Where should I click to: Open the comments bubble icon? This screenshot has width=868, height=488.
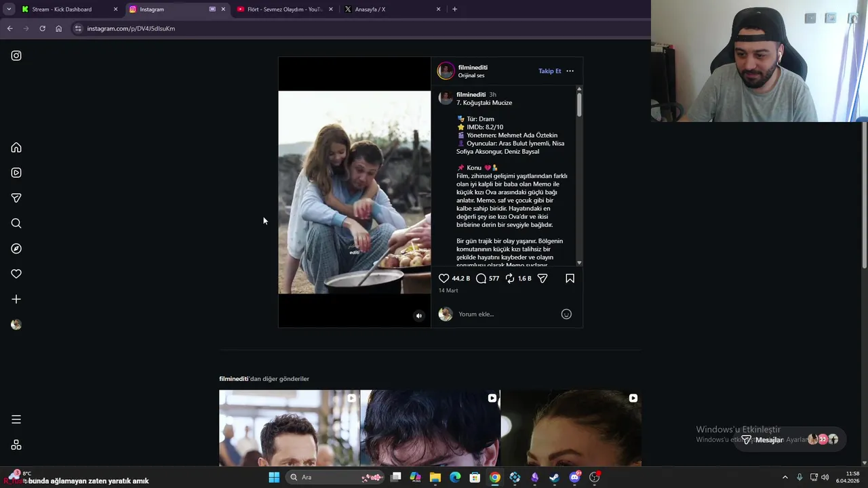[x=481, y=279]
